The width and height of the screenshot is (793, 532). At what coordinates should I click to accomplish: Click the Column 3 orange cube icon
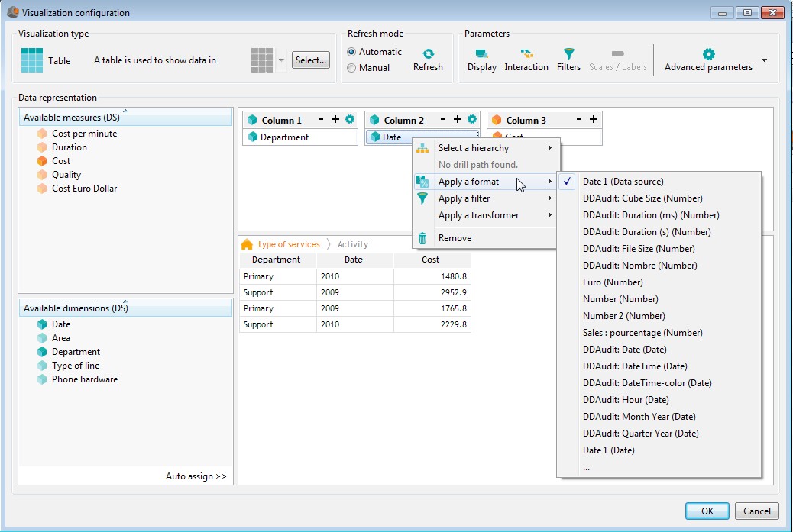497,120
